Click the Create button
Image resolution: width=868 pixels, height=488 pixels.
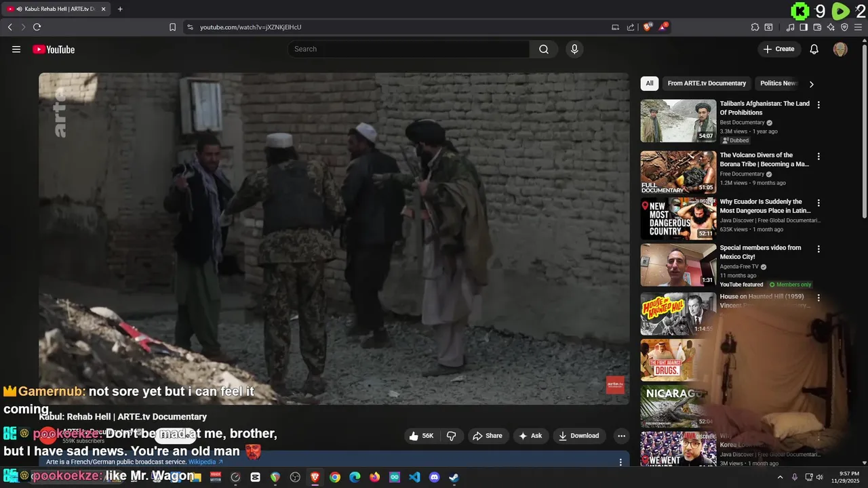[779, 49]
